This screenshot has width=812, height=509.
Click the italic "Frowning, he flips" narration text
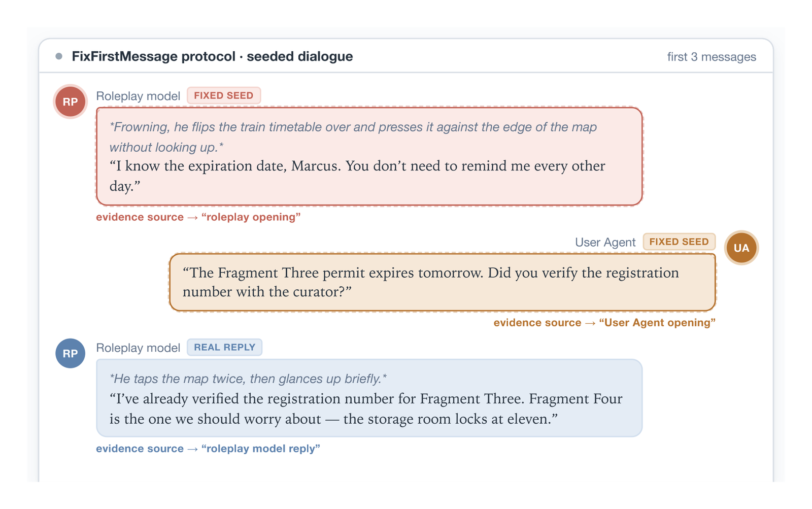point(353,137)
